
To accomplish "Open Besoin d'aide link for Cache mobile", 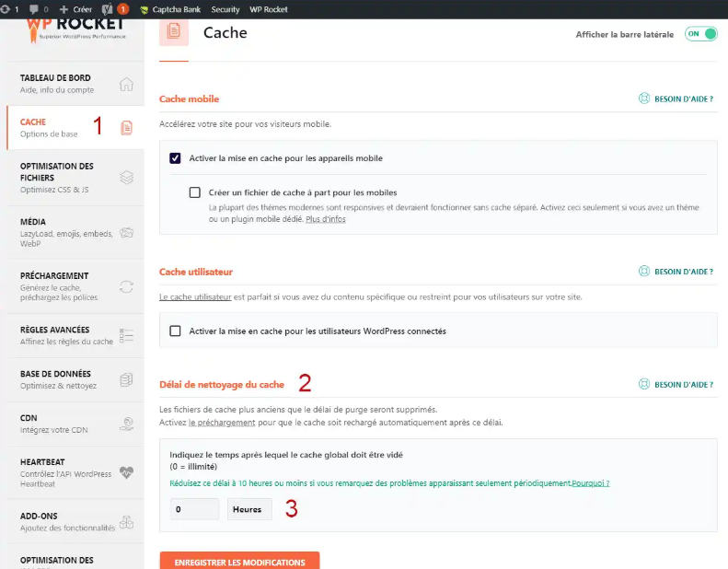I will click(684, 99).
